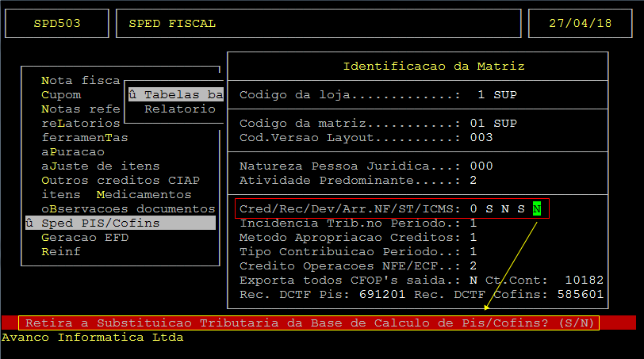Open the Outros creditos CIAP option

tap(109, 181)
